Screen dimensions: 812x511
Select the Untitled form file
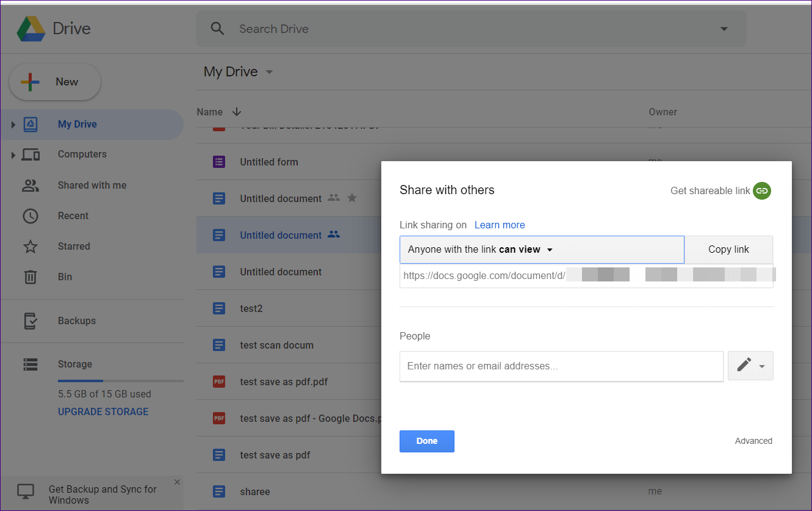pyautogui.click(x=269, y=162)
